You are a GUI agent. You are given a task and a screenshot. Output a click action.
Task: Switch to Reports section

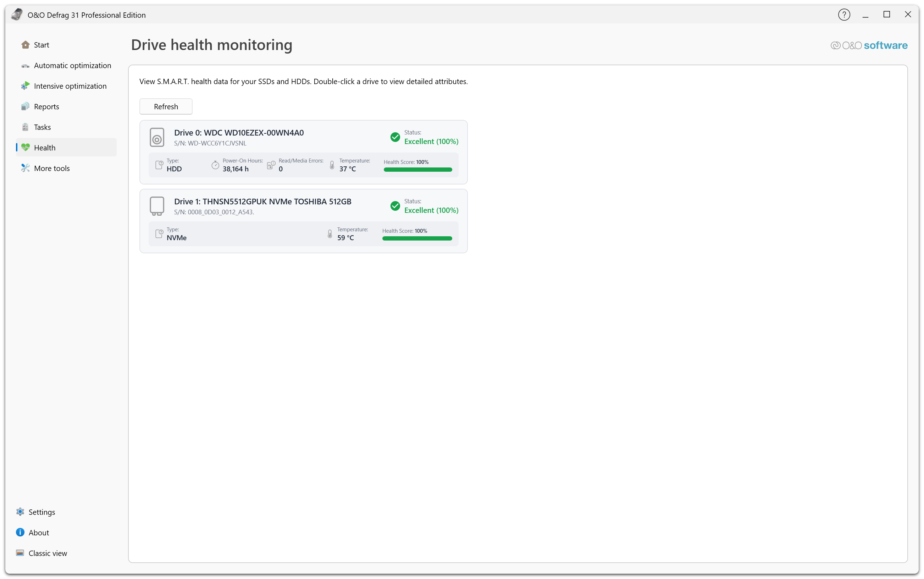point(46,106)
